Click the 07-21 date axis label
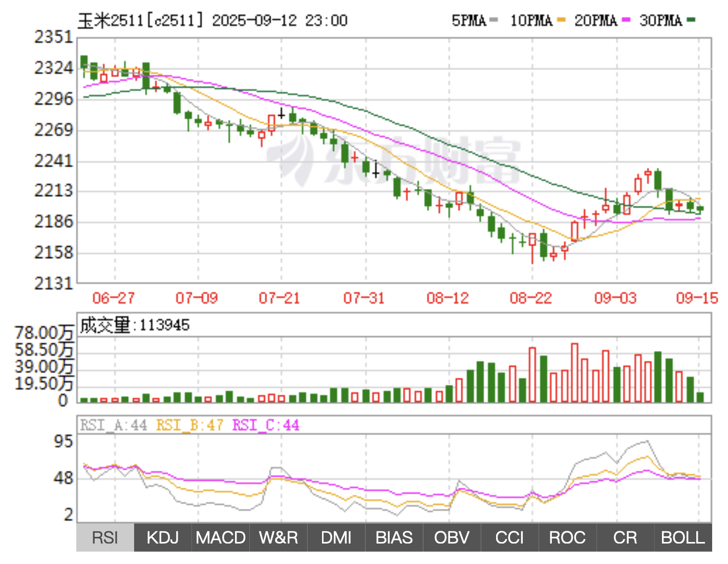 coord(280,298)
